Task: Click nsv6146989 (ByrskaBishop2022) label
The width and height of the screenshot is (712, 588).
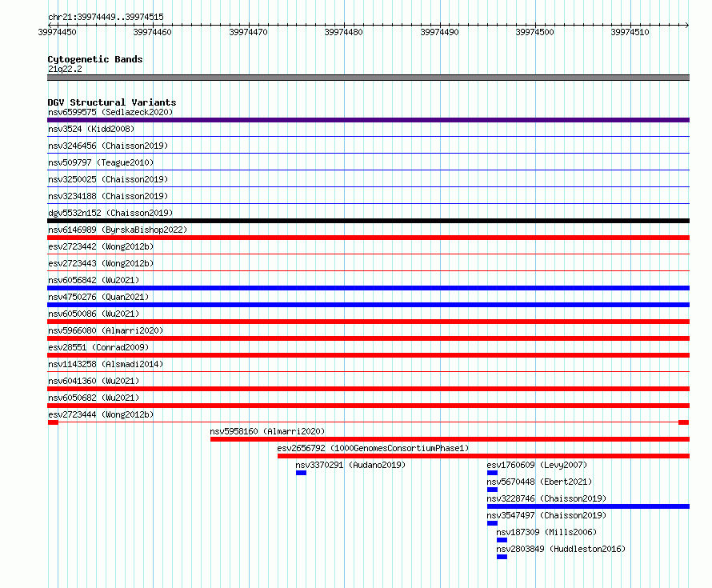Action: coord(118,230)
